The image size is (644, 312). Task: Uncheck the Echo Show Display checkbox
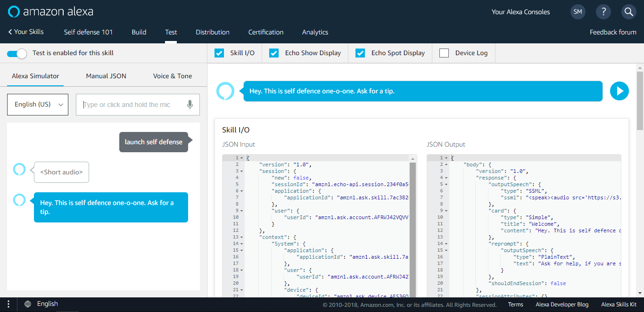[274, 53]
